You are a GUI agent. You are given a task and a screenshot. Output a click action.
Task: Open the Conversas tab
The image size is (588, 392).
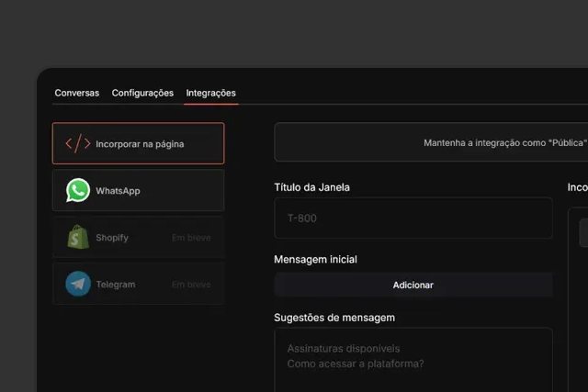(x=77, y=93)
